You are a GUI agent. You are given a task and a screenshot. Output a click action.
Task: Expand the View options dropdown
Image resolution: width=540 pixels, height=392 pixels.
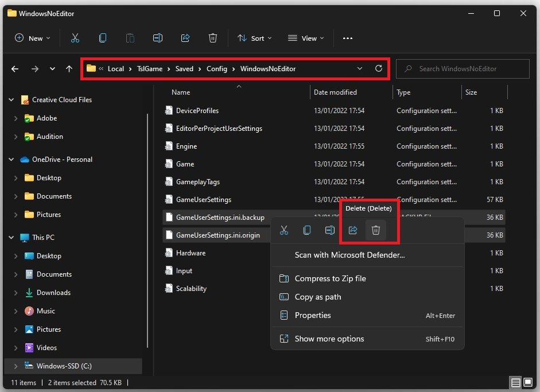(306, 38)
